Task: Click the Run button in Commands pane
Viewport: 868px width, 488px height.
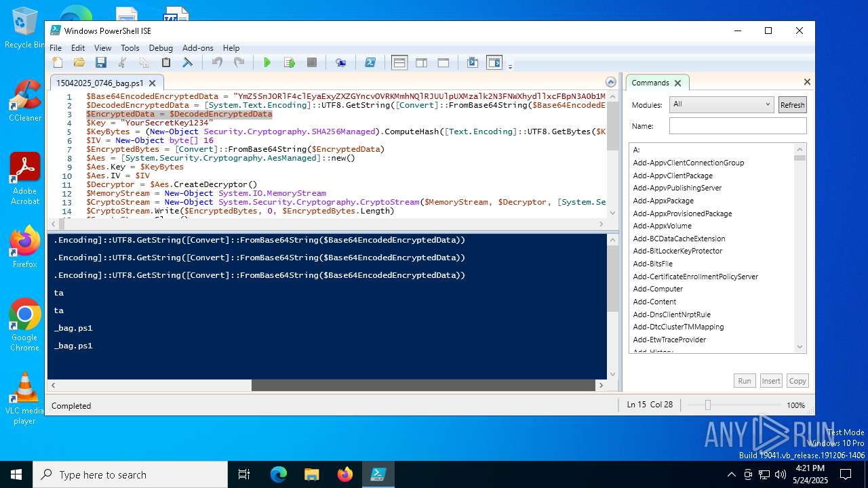Action: (745, 381)
